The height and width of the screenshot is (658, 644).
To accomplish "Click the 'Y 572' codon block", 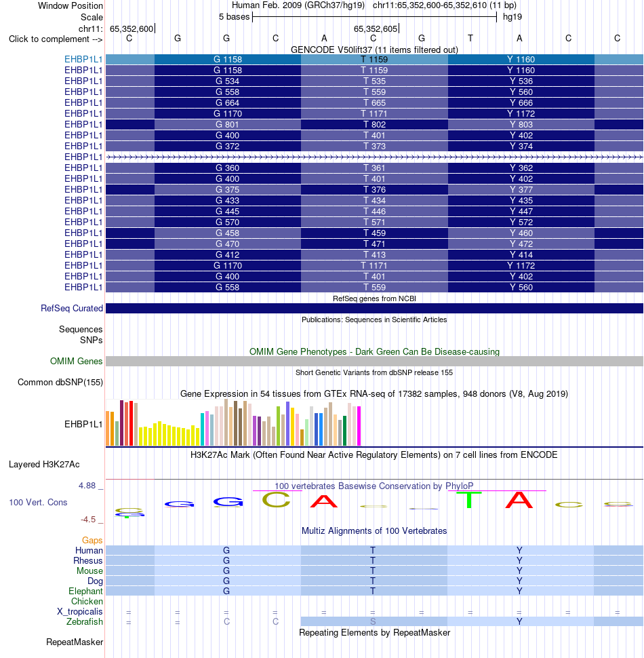I will (521, 222).
